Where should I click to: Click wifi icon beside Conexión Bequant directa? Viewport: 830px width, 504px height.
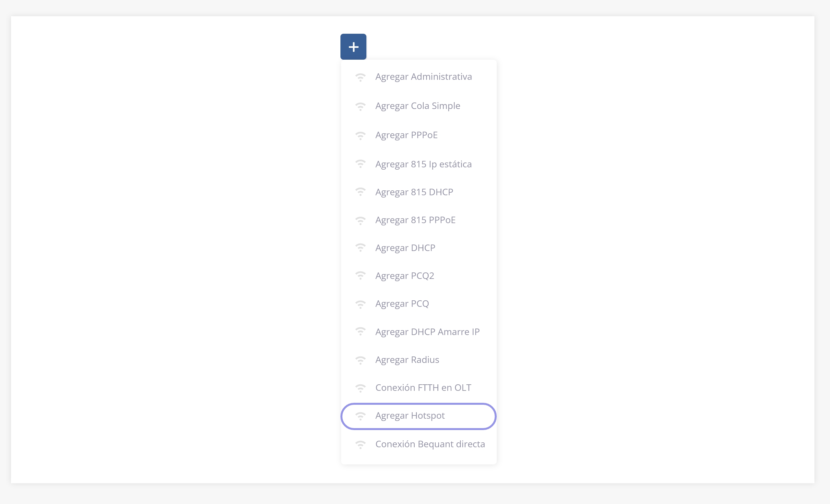point(360,444)
